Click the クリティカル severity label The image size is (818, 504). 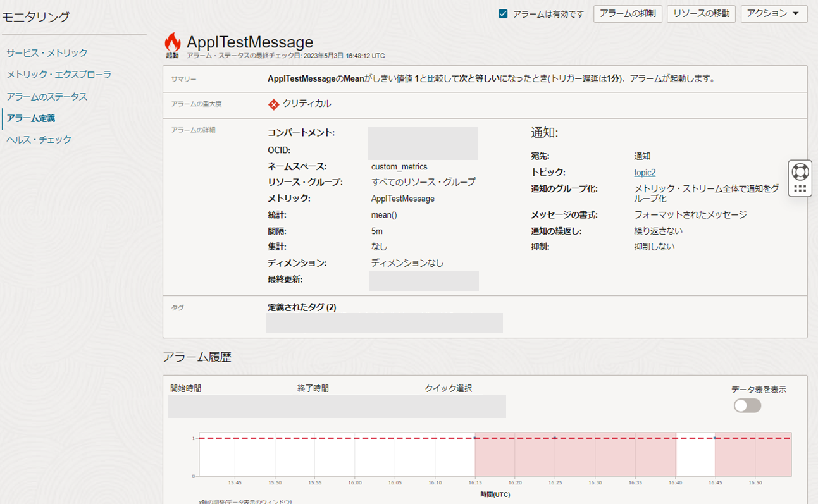pyautogui.click(x=307, y=104)
